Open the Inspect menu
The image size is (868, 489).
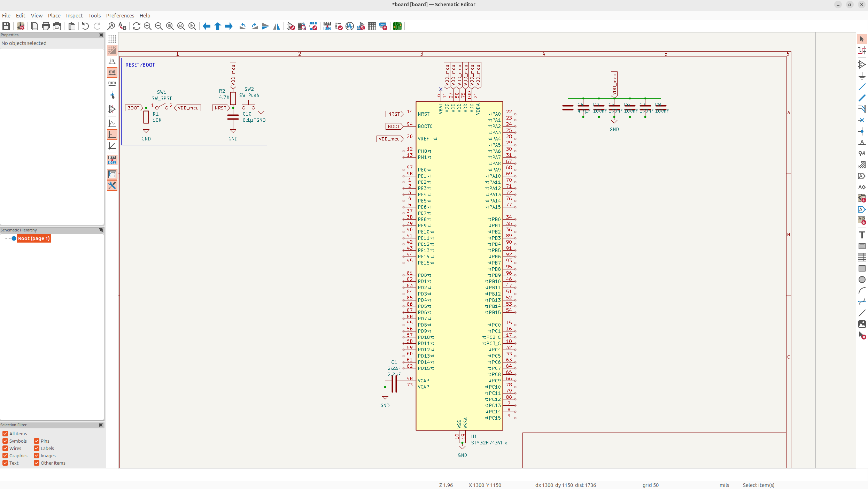(74, 16)
